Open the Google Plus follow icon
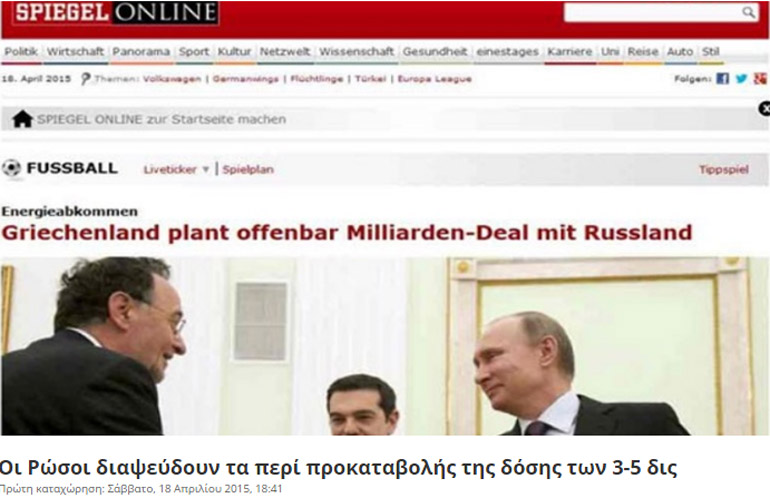 [x=760, y=79]
